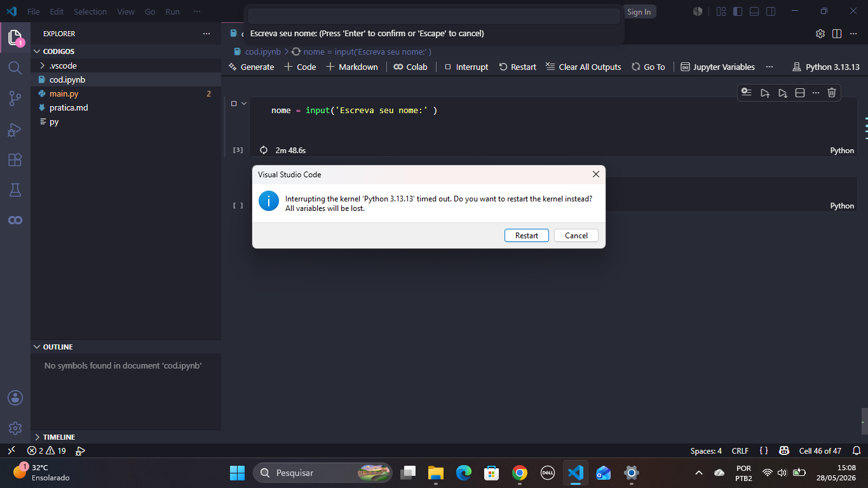
Task: Open the Copilot status icon in status bar
Action: click(784, 451)
